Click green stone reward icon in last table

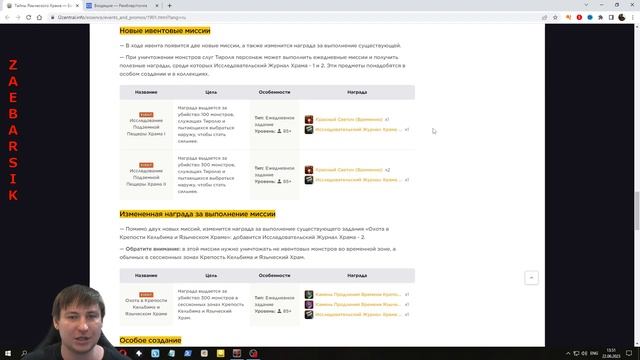tap(309, 294)
